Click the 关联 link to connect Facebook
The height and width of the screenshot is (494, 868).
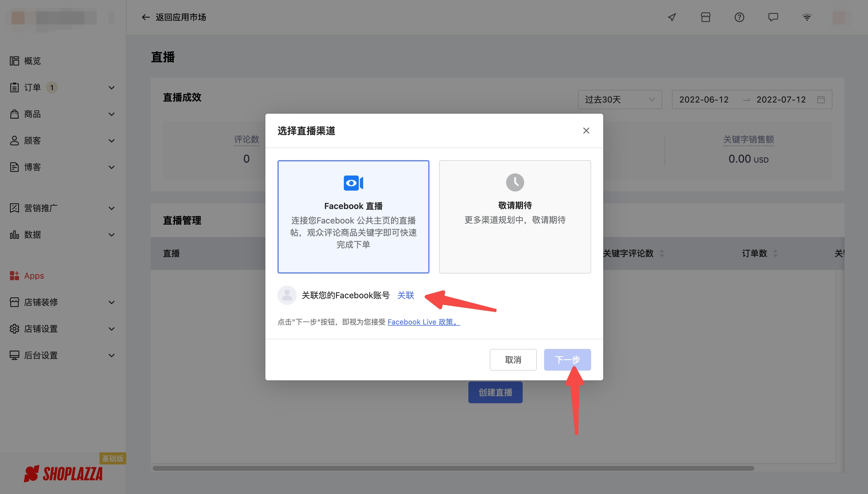pyautogui.click(x=405, y=295)
